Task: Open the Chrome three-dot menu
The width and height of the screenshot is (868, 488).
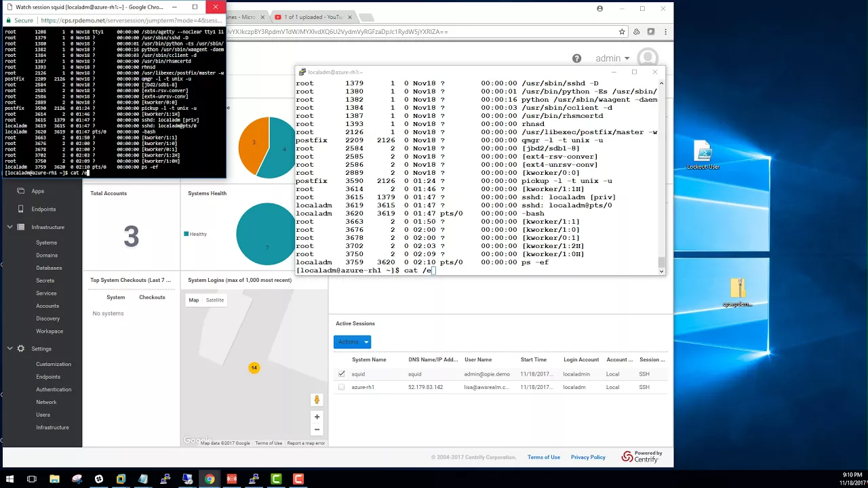Action: click(666, 32)
